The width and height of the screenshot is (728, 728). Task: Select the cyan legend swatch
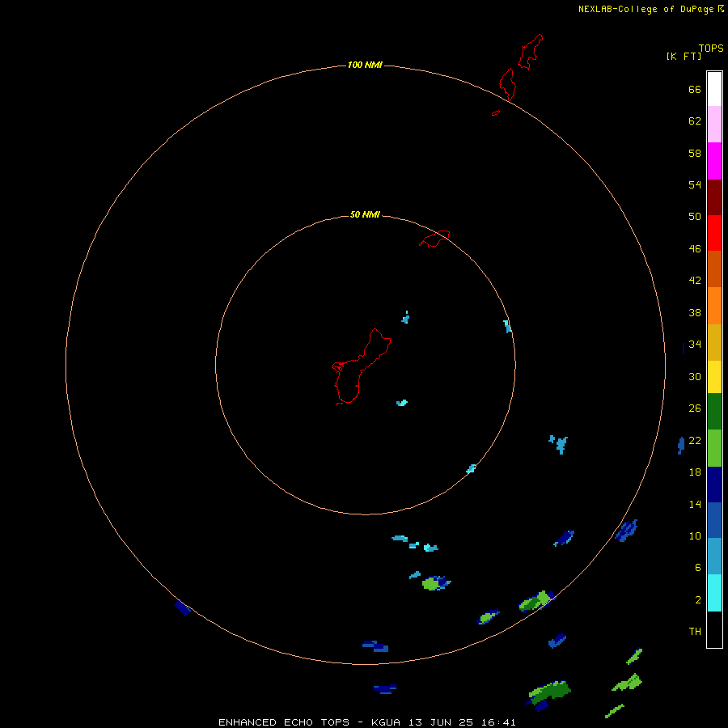tap(714, 593)
